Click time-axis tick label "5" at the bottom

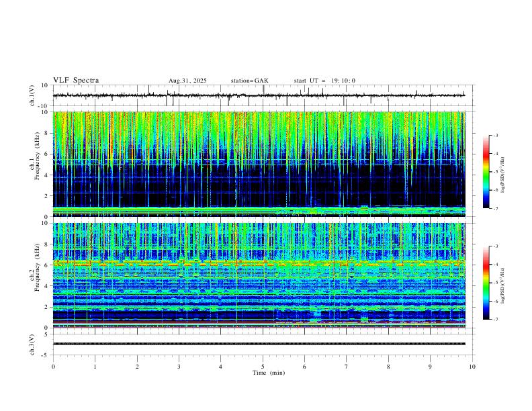263,367
